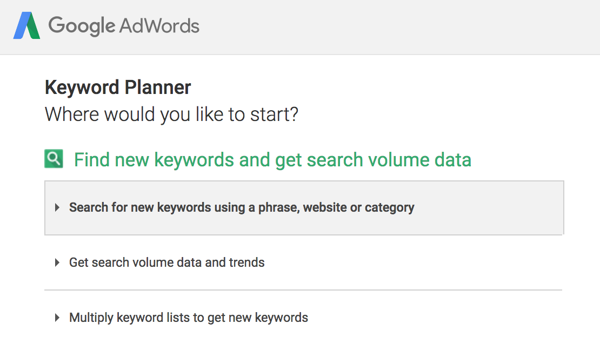Expand the arrow beside "Get search volume data"
This screenshot has width=600, height=364.
point(57,263)
